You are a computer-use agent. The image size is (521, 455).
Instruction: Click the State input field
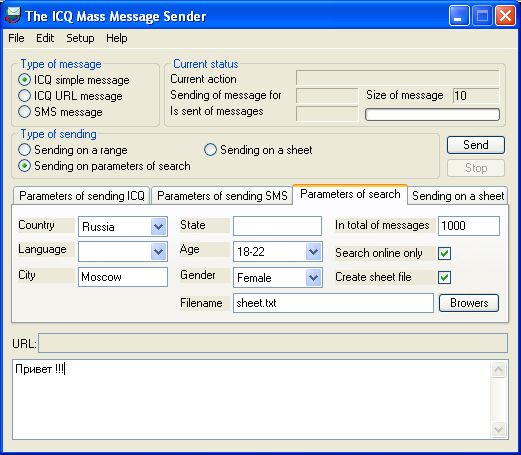277,226
